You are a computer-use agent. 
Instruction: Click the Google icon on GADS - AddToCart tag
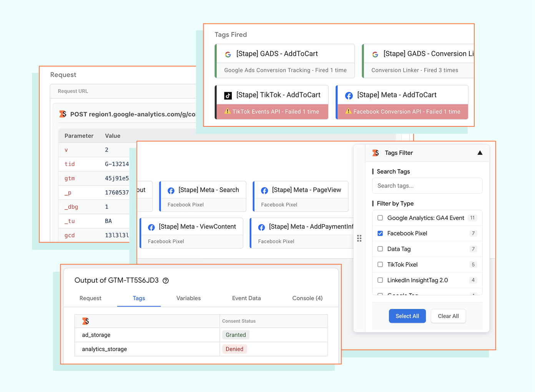(228, 54)
